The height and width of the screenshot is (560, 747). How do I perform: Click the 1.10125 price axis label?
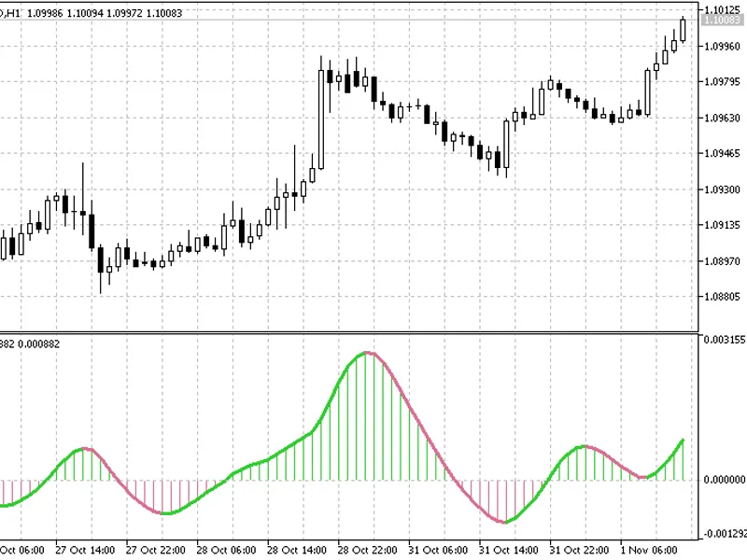click(x=722, y=9)
